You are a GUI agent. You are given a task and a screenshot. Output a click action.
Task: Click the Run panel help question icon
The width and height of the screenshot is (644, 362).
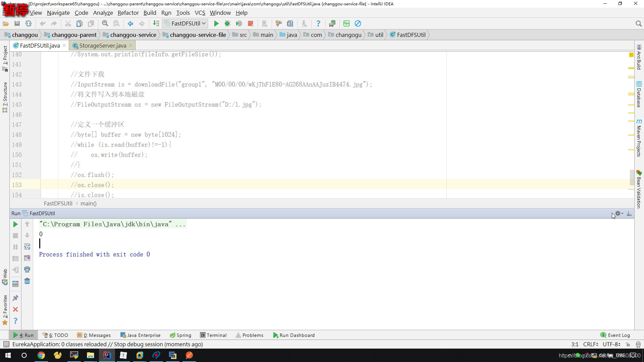(15, 321)
